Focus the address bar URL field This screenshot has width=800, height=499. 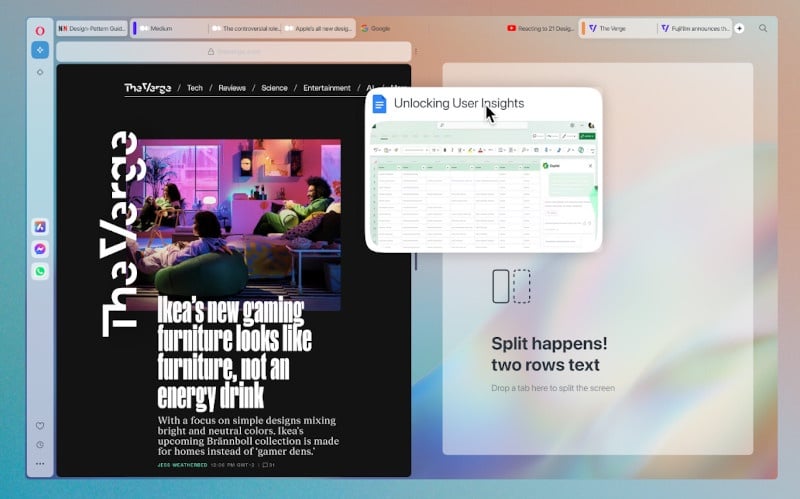234,52
